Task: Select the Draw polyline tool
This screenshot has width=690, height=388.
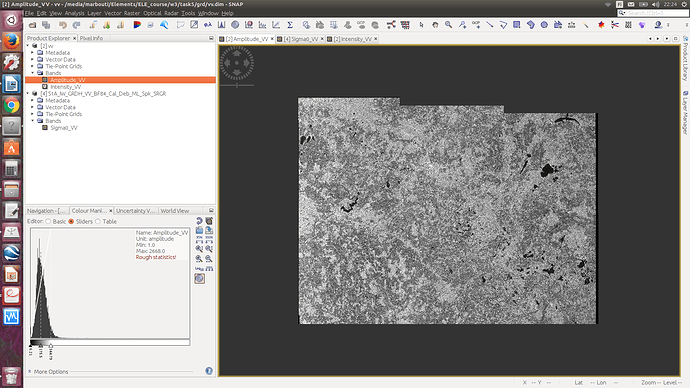Action: (x=503, y=25)
